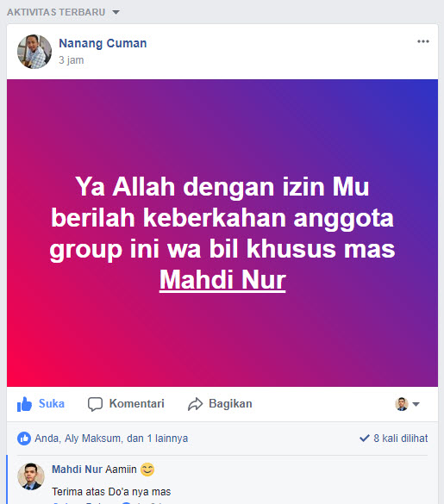Open the three-dots post options menu
The height and width of the screenshot is (504, 444).
tap(423, 41)
